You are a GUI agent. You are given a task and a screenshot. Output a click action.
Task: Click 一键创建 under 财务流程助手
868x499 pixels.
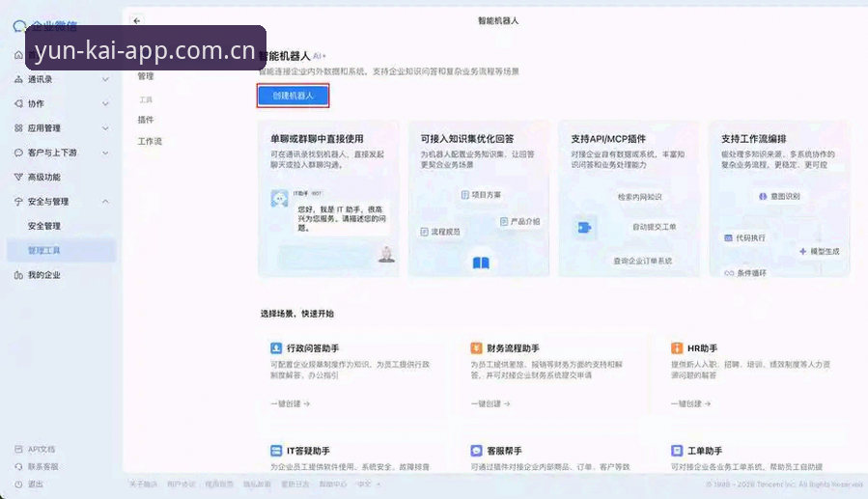[490, 403]
